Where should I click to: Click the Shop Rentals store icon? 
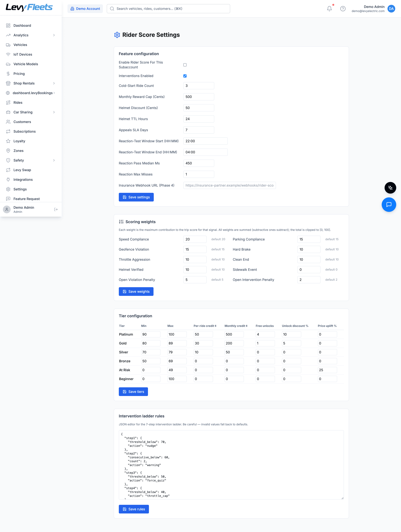click(8, 83)
